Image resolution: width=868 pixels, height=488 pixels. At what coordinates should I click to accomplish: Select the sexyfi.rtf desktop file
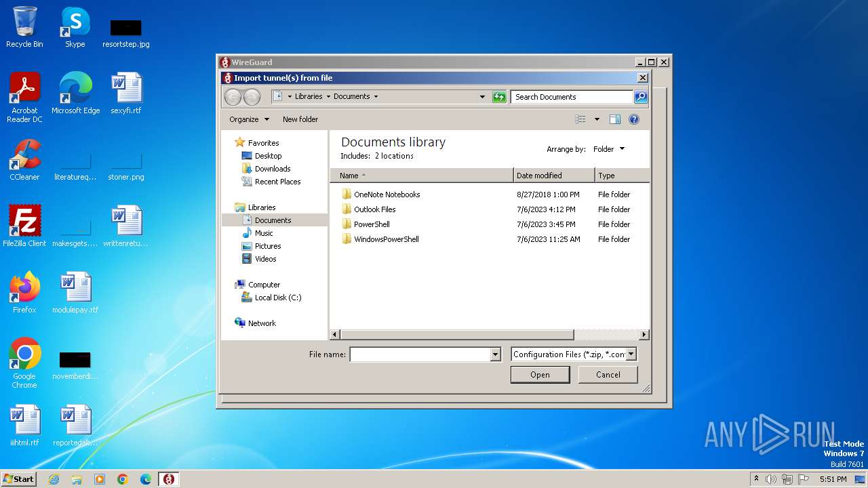click(x=126, y=94)
